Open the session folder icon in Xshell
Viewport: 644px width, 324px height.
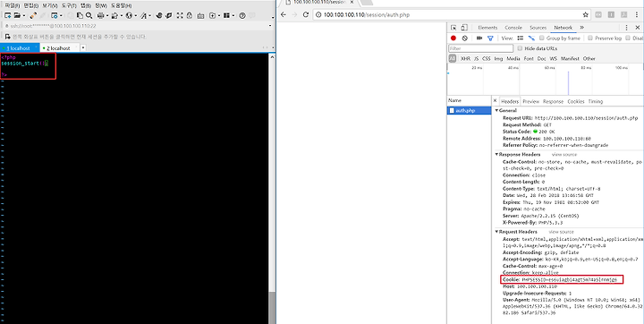17,15
